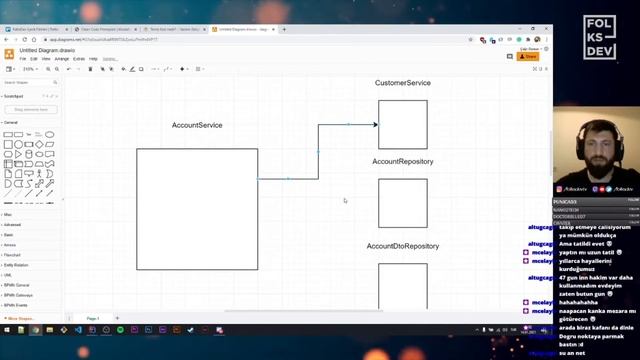The height and width of the screenshot is (360, 640).
Task: Select the Cylinder shape in General palette
Action: click(x=29, y=154)
